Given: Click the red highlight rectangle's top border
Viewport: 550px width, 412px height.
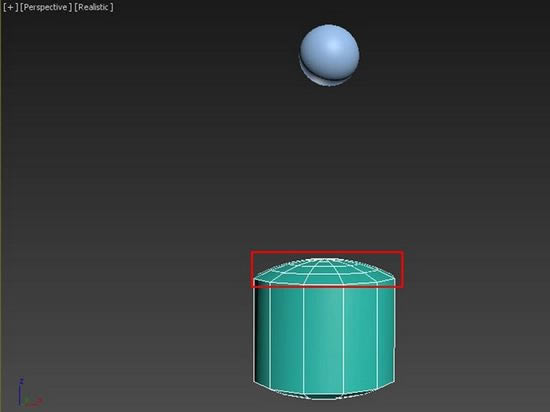Looking at the screenshot, I should point(327,252).
